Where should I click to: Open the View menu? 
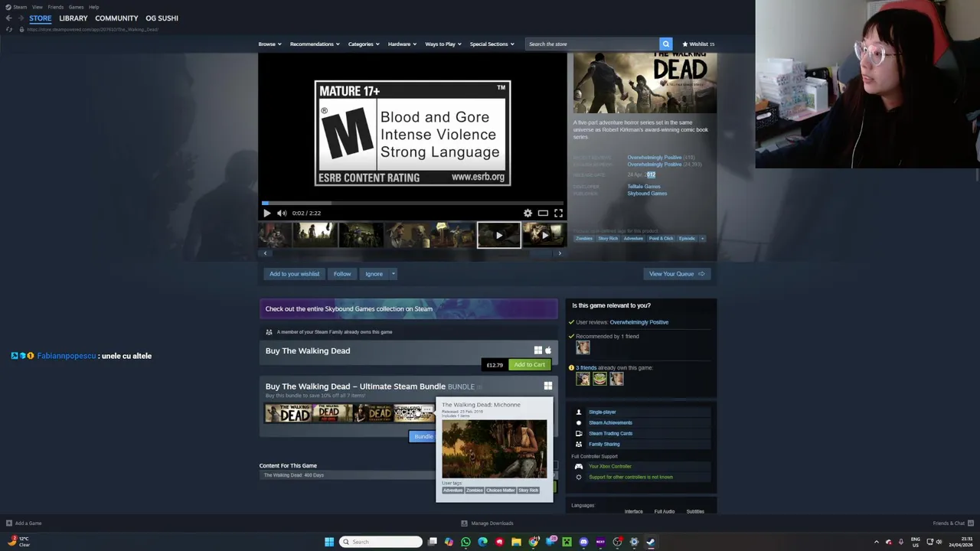tap(37, 7)
